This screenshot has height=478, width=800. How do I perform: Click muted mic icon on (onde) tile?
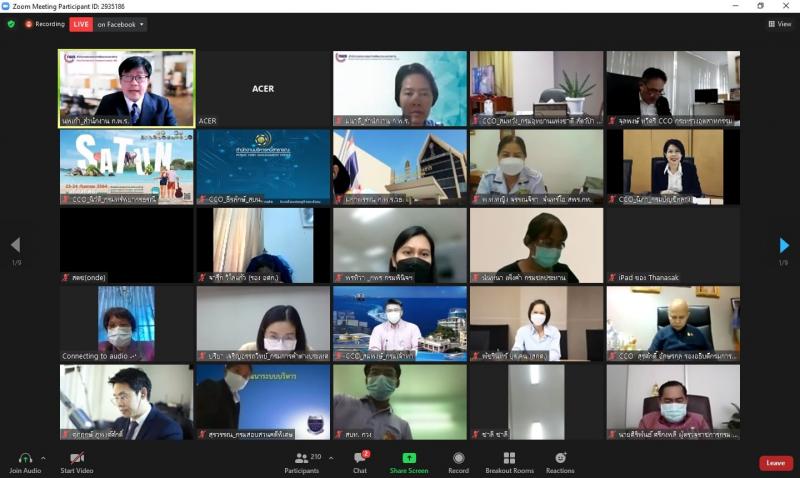65,278
